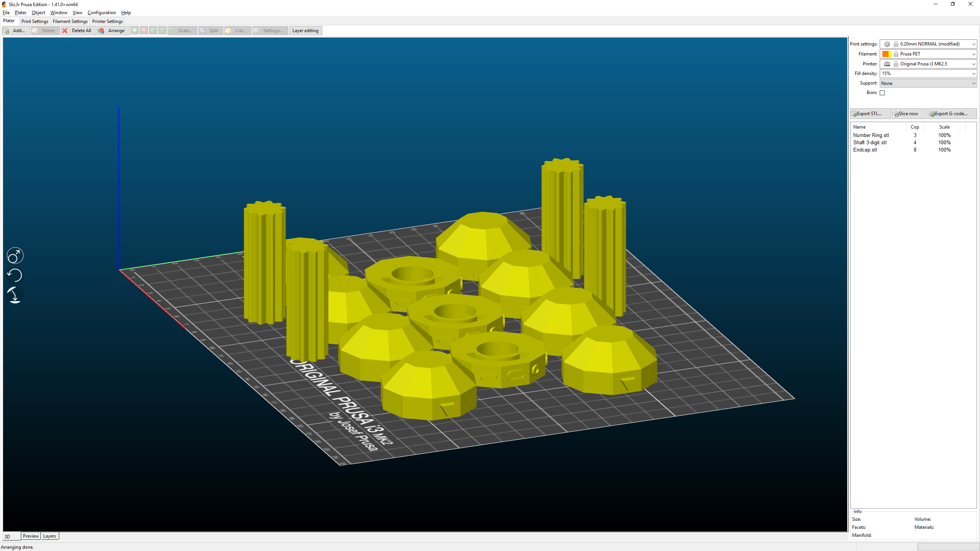Click the free rotate gizmo icon
Screen dimensions: 980x551
click(15, 256)
